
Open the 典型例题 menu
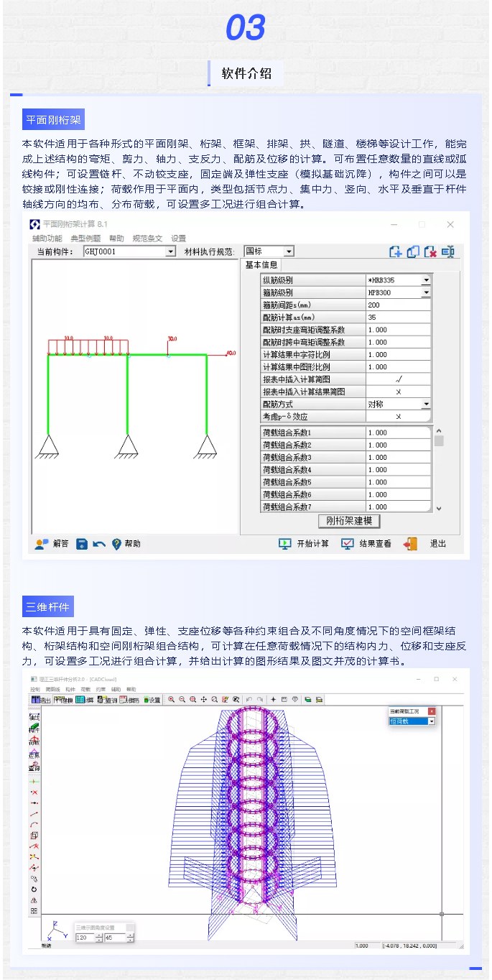click(x=85, y=238)
